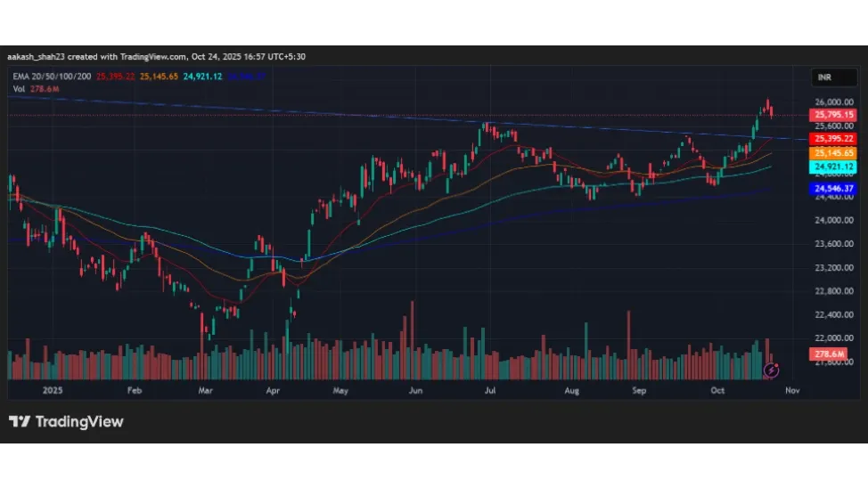The width and height of the screenshot is (868, 488).
Task: Click the purple lightning event marker
Action: tap(772, 369)
